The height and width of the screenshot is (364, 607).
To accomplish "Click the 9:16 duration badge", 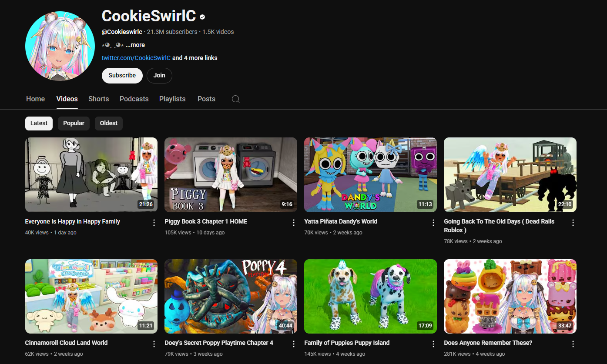I will pyautogui.click(x=287, y=204).
